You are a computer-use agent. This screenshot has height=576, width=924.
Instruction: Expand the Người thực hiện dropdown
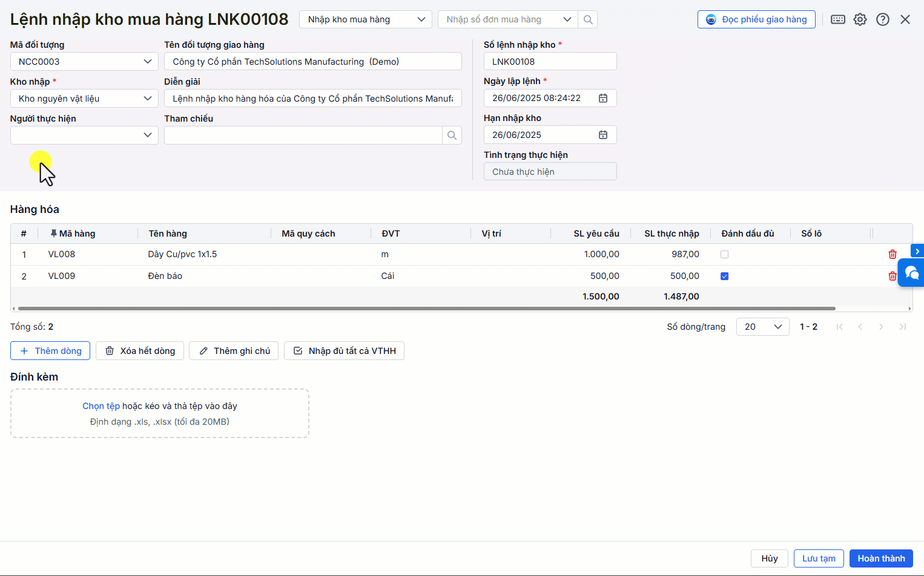(x=84, y=135)
